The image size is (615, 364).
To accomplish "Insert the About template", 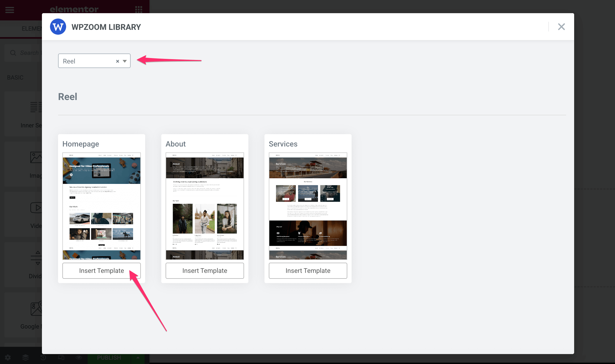I will (x=205, y=271).
